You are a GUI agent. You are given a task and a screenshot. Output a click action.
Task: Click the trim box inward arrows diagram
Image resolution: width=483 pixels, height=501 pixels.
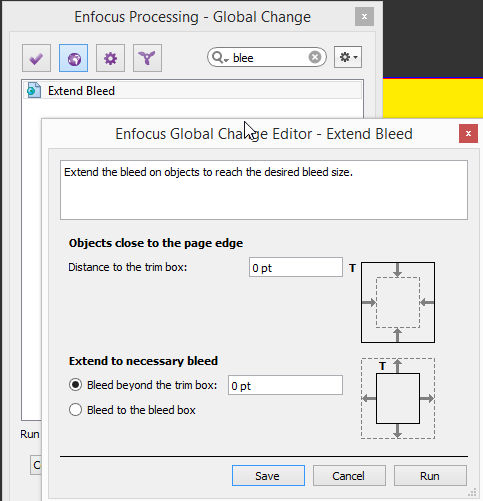(x=398, y=302)
